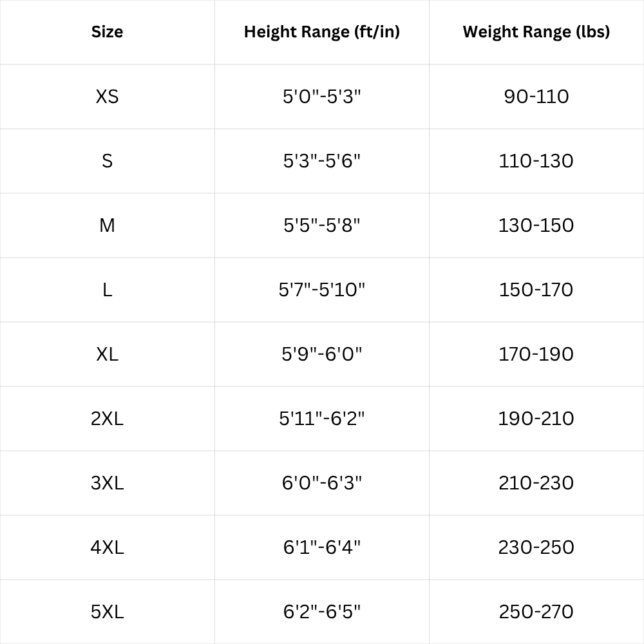The width and height of the screenshot is (644, 644).
Task: Click the 230-250 weight cell
Action: [536, 547]
